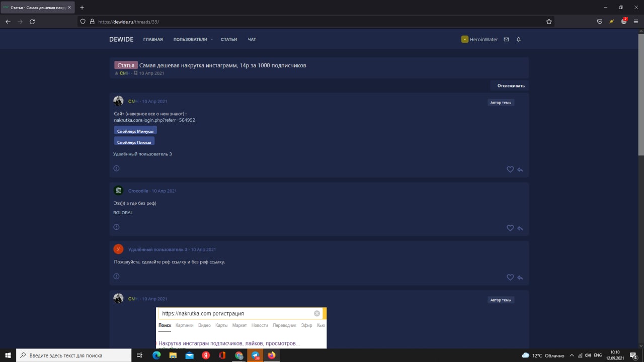Image resolution: width=644 pixels, height=362 pixels.
Task: Open Yandex app from taskbar
Action: pos(206,355)
